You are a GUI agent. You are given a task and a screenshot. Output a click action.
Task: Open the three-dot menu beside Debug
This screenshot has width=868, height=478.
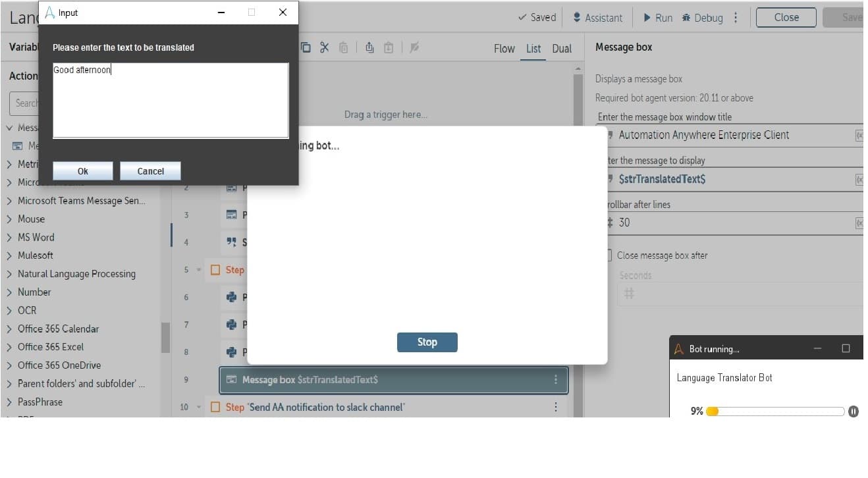coord(736,18)
